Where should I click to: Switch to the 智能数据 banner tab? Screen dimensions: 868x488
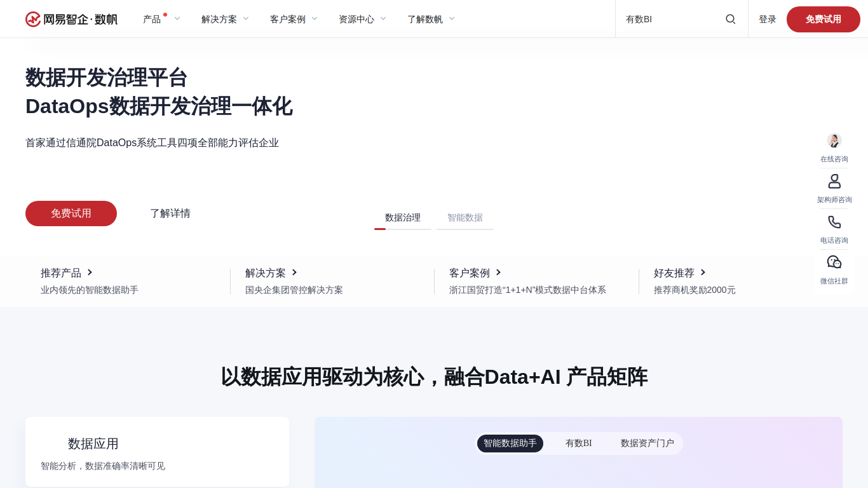click(465, 218)
